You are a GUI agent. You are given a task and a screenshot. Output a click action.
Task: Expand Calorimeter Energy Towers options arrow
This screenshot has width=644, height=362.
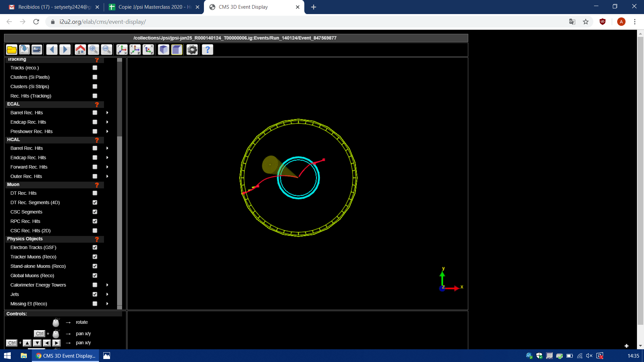pos(107,285)
